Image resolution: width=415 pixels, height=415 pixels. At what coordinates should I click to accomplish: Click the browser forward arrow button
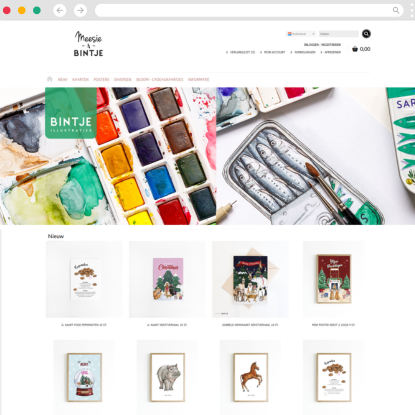[80, 10]
